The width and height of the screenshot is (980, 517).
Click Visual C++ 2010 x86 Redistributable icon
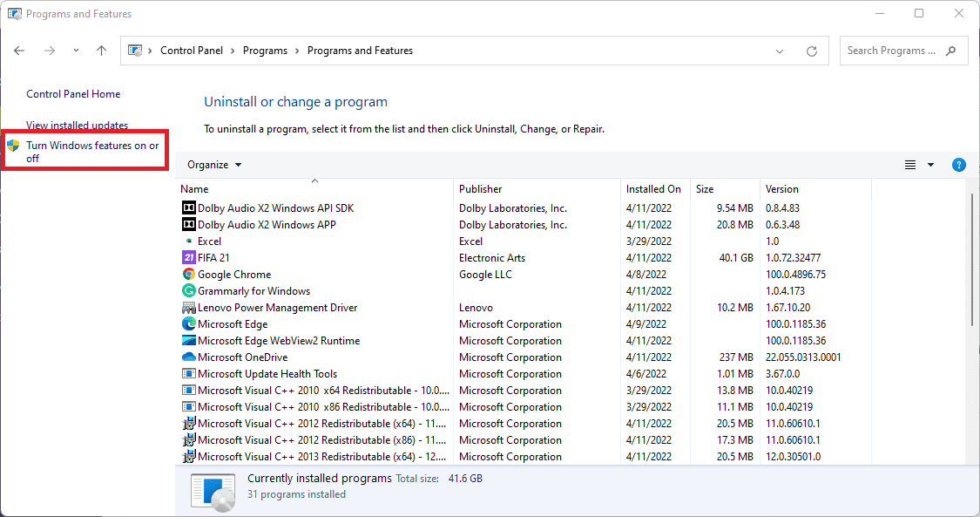coord(188,407)
